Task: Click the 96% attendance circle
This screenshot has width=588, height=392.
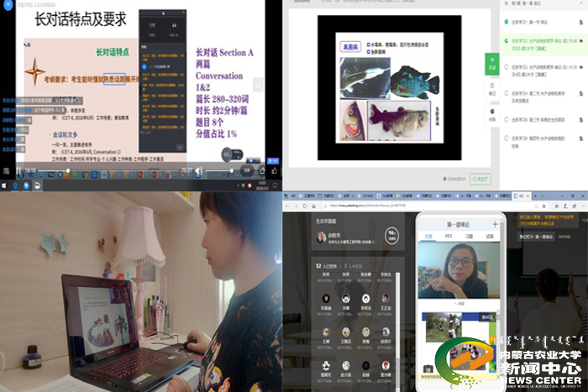Action: (392, 236)
